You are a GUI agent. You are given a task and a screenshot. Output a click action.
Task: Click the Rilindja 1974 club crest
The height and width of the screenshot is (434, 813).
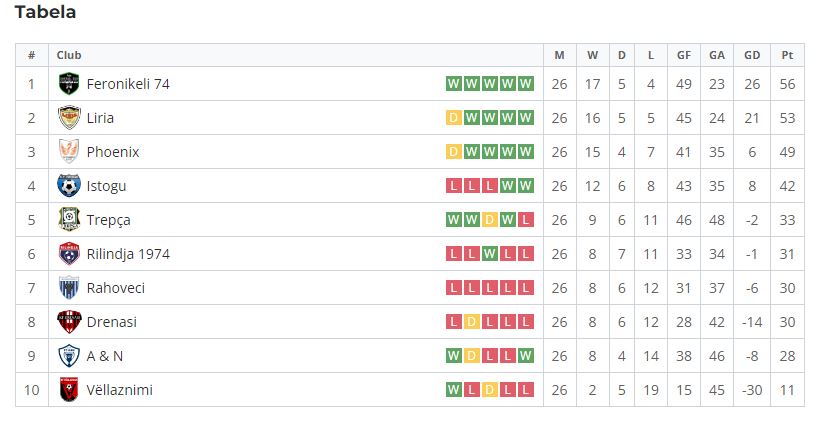68,254
